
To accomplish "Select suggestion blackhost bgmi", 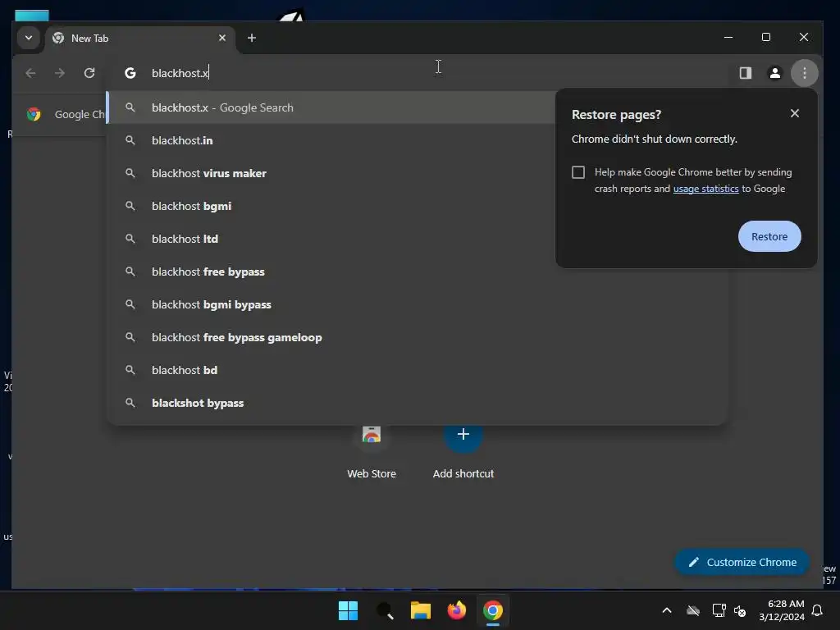I will pyautogui.click(x=331, y=206).
